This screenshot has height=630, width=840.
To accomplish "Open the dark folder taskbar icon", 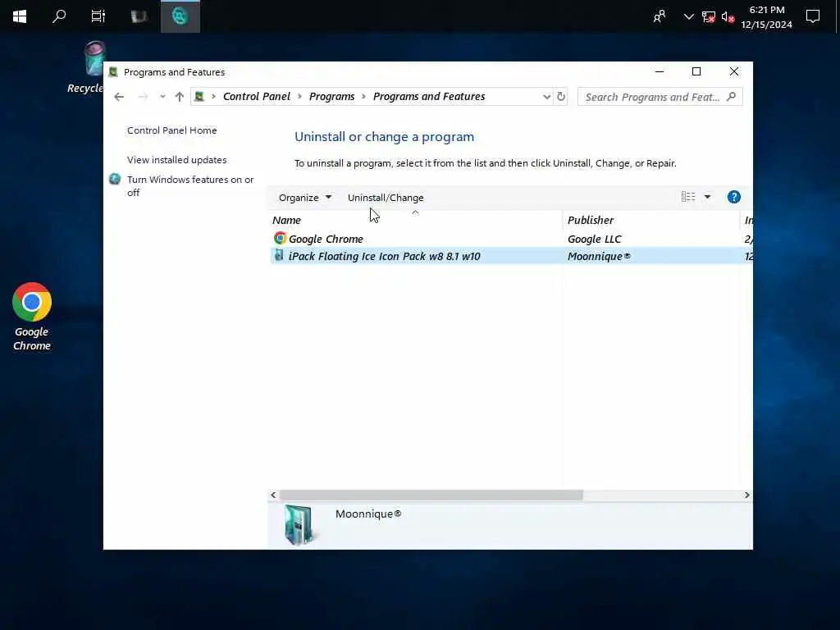I will [139, 16].
